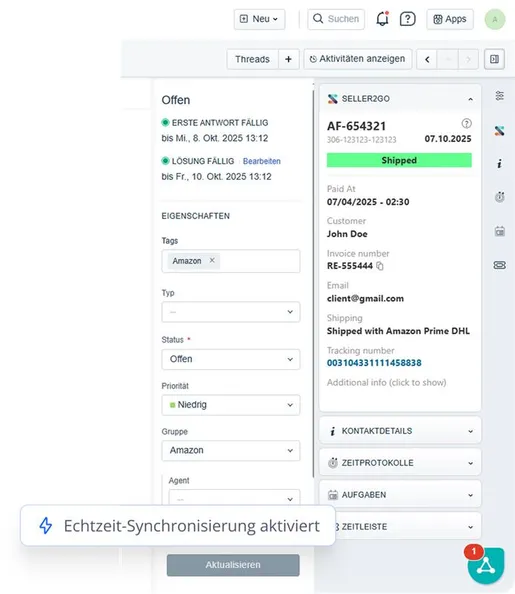The width and height of the screenshot is (515, 594).
Task: Click order number AF-654321
Action: pyautogui.click(x=357, y=126)
